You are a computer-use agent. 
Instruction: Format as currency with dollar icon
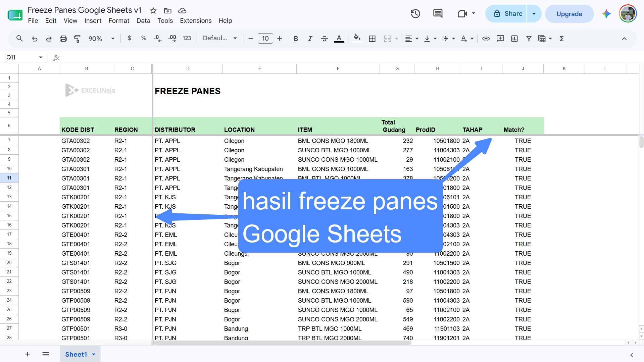[130, 38]
